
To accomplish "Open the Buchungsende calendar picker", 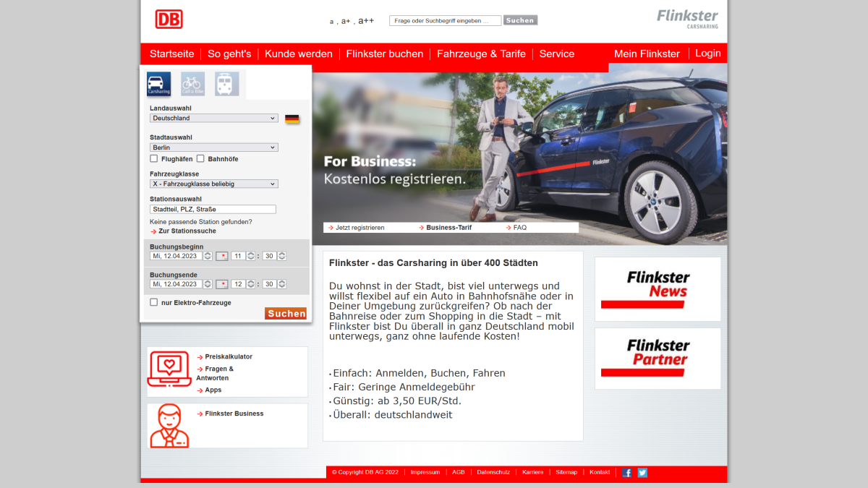I will click(222, 284).
